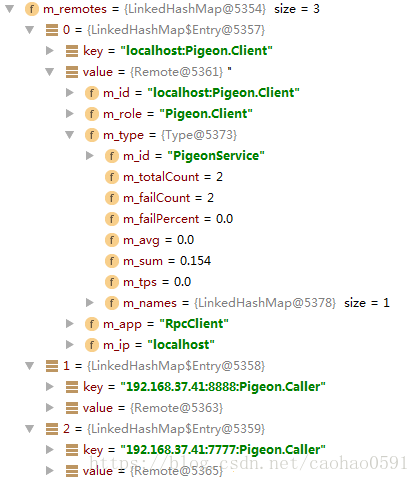
Task: Click the field icon beside m_sum
Action: 112,261
